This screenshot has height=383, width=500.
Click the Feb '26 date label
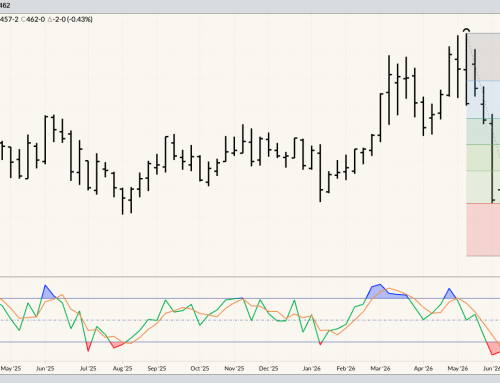[346, 368]
